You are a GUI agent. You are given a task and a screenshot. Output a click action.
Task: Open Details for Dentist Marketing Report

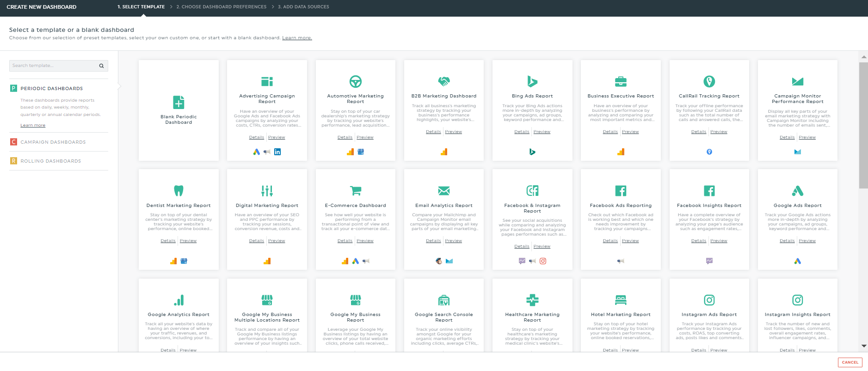pos(168,241)
